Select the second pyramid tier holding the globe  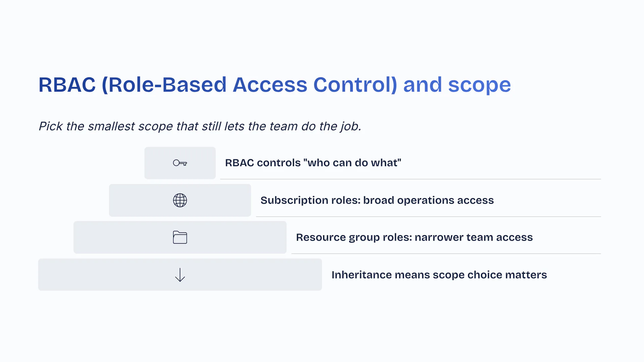(x=134, y=200)
